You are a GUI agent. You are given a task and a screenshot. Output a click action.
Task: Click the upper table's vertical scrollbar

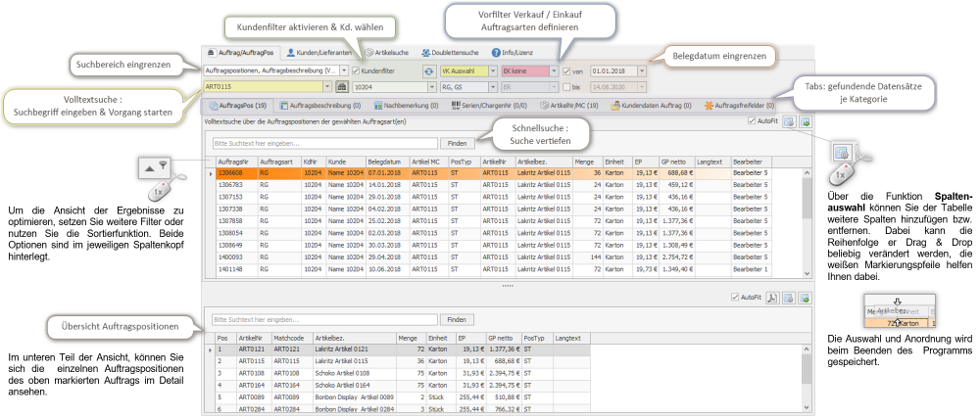[807, 222]
